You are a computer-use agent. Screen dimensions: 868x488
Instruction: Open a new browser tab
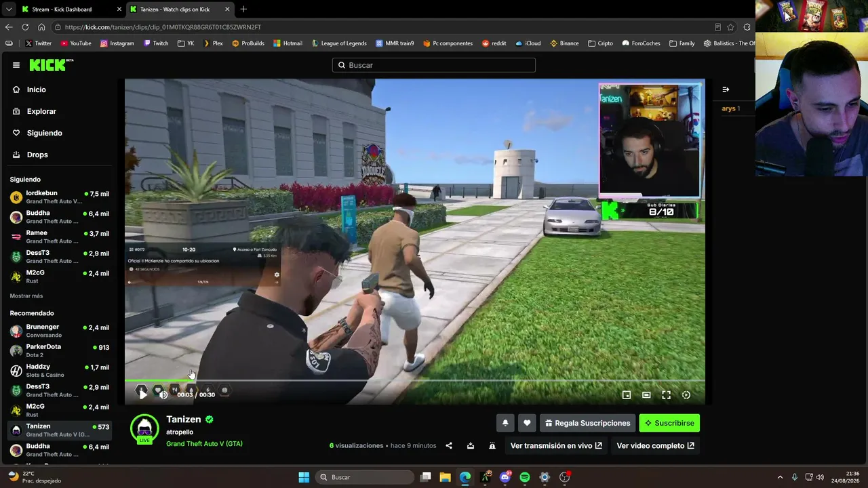(x=243, y=9)
